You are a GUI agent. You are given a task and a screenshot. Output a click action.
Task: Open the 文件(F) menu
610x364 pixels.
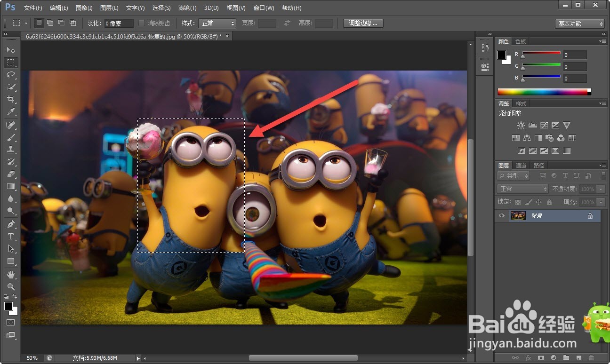point(33,8)
